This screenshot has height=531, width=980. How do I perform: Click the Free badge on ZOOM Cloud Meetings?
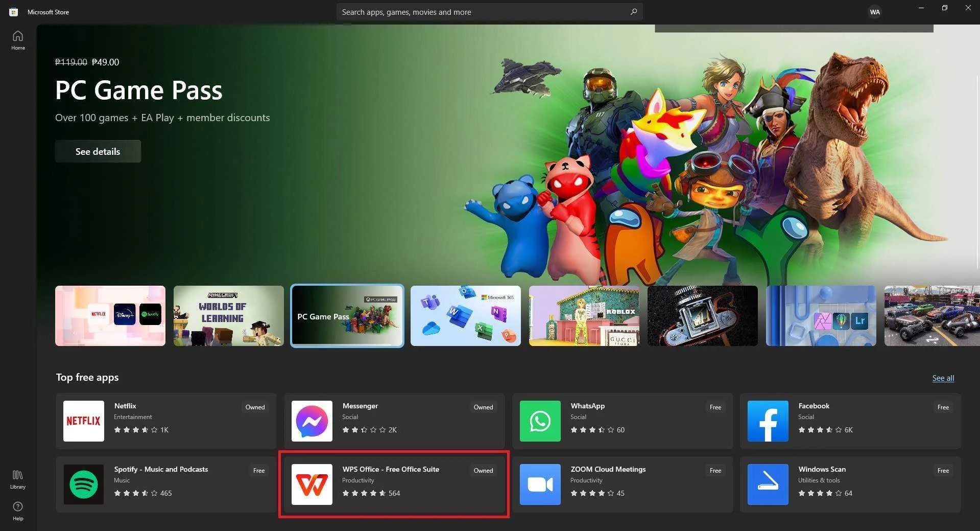click(x=715, y=471)
